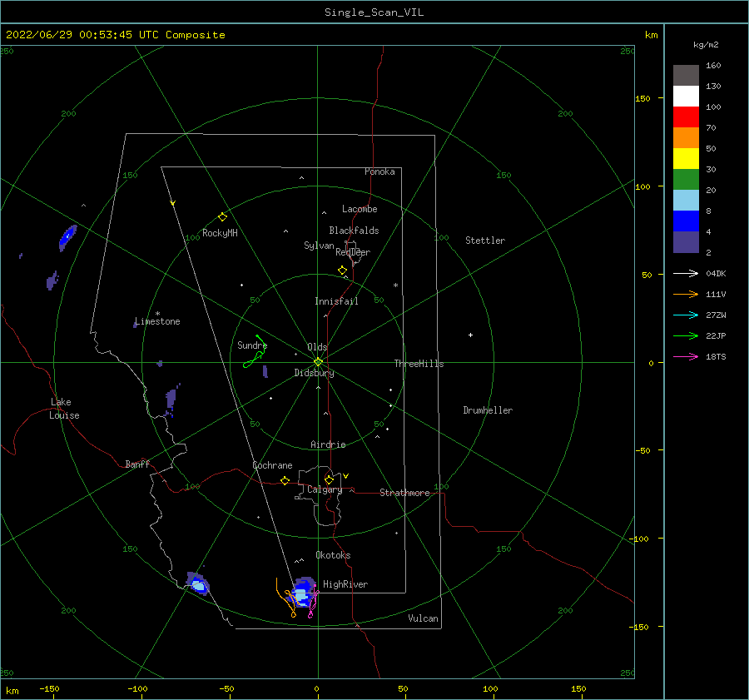Click the HighRiver label
The height and width of the screenshot is (700, 749).
click(345, 584)
